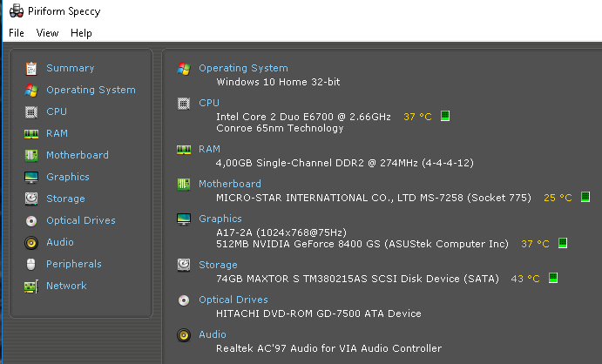The width and height of the screenshot is (602, 364).
Task: Select the Network card icon in sidebar
Action: point(31,286)
